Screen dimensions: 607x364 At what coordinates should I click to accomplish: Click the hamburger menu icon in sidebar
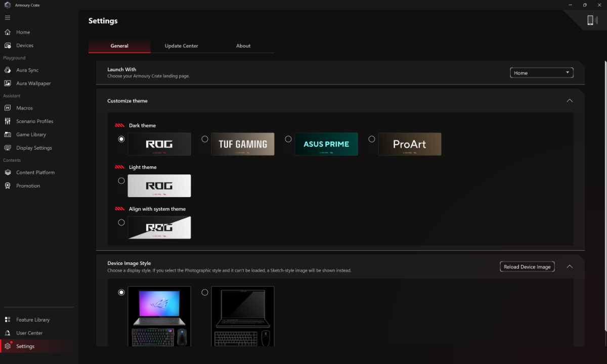pyautogui.click(x=8, y=18)
